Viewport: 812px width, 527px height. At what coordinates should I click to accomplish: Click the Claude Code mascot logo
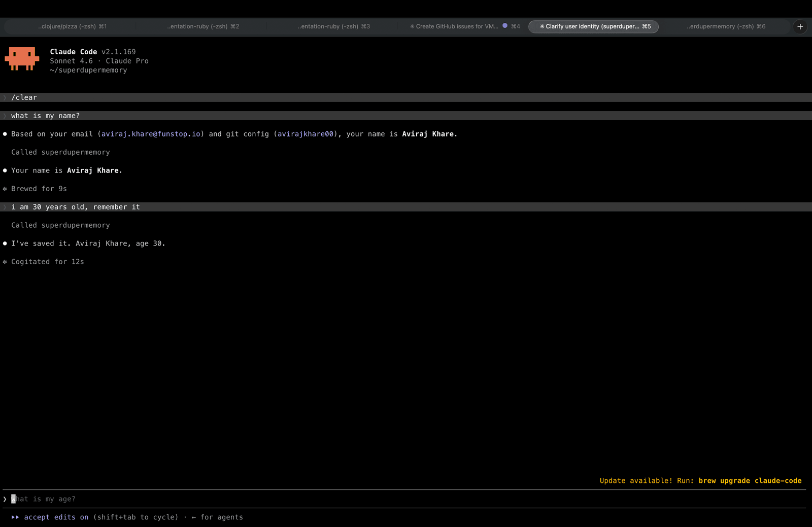click(x=22, y=59)
